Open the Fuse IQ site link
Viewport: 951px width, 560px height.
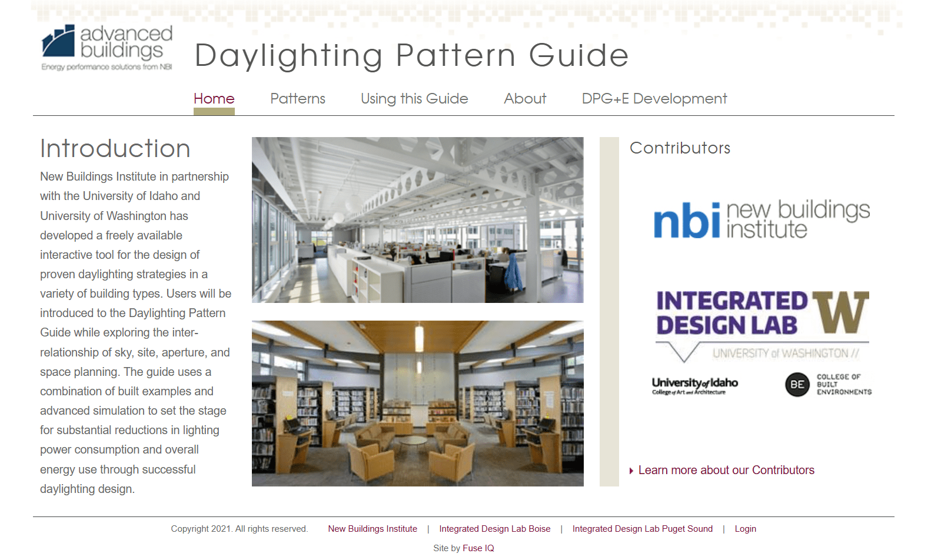pyautogui.click(x=478, y=548)
